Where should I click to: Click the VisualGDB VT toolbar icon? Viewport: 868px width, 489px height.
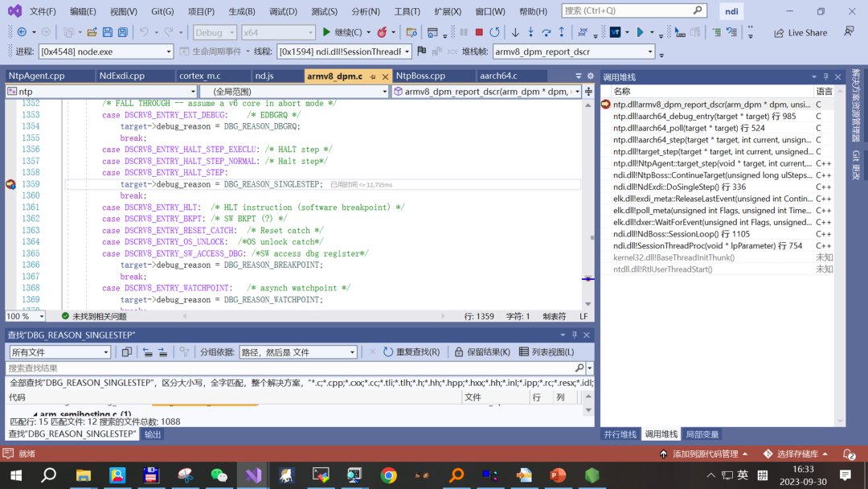(615, 33)
